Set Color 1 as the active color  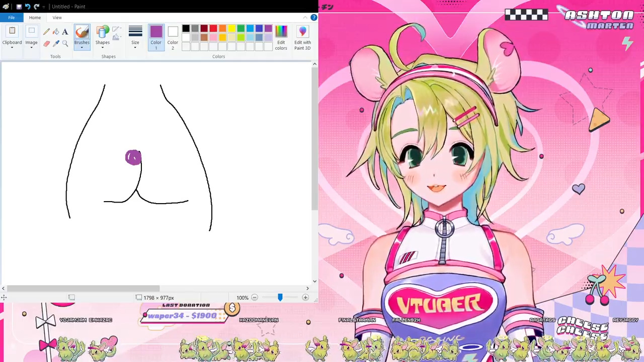(156, 38)
